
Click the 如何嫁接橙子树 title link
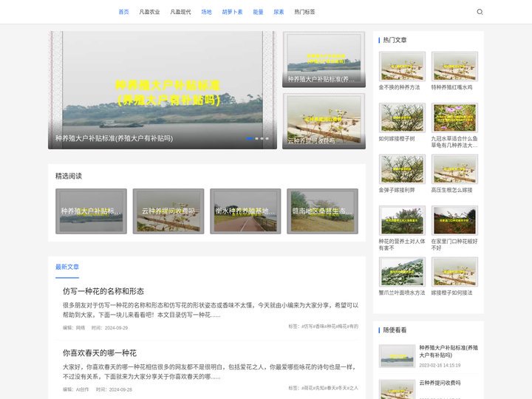[397, 138]
